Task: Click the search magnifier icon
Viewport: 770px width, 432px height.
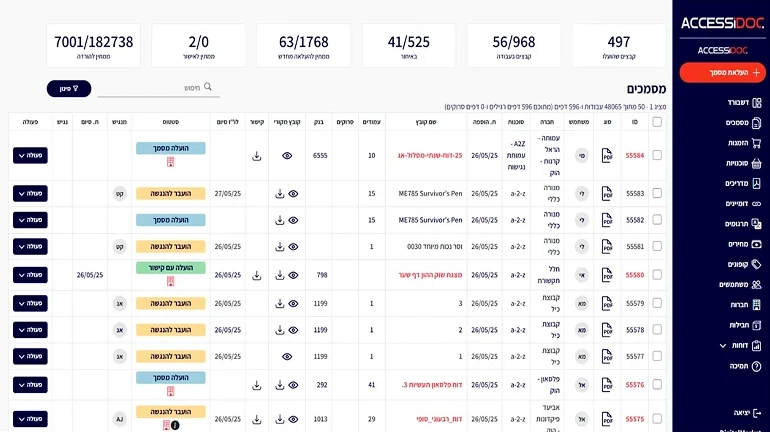Action: 208,87
